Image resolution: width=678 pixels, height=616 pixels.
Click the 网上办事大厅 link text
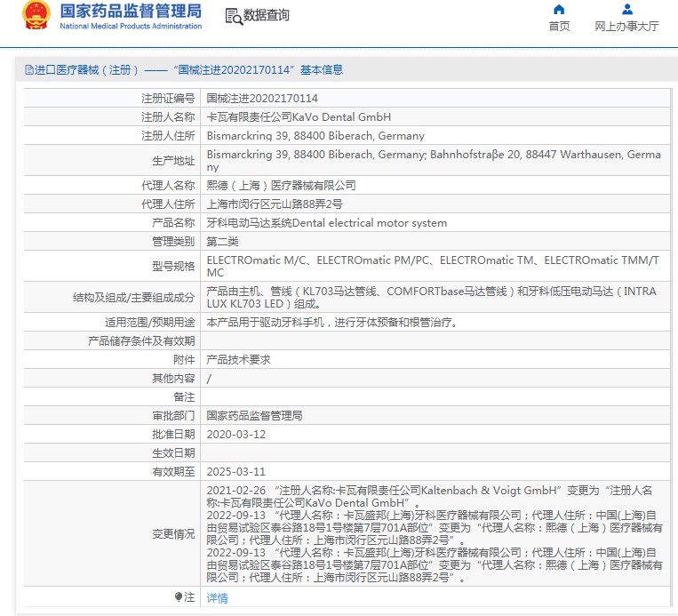(626, 27)
